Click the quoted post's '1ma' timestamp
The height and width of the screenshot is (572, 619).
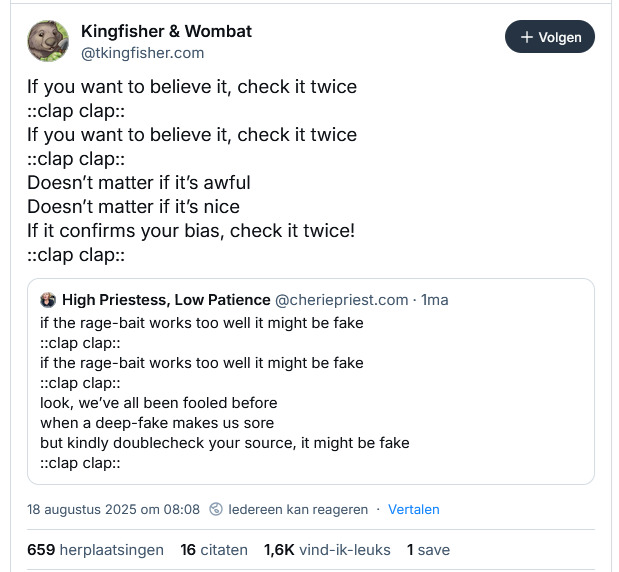click(x=435, y=300)
